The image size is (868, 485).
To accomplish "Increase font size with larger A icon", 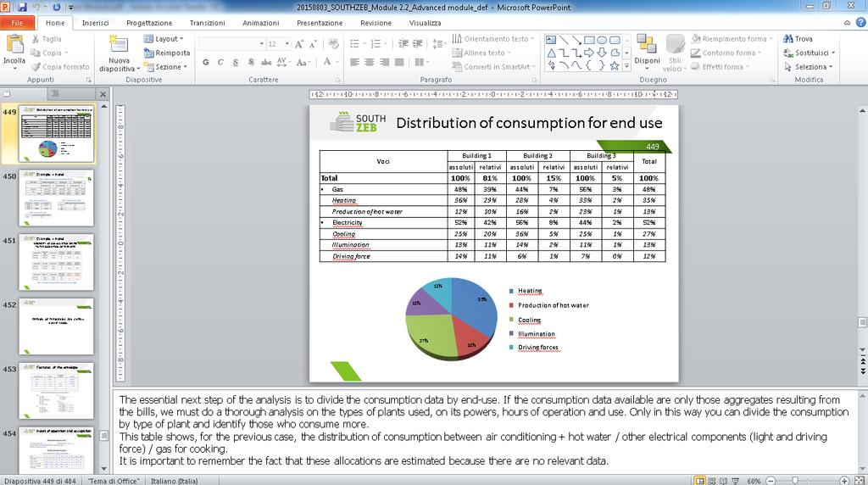I will click(299, 44).
